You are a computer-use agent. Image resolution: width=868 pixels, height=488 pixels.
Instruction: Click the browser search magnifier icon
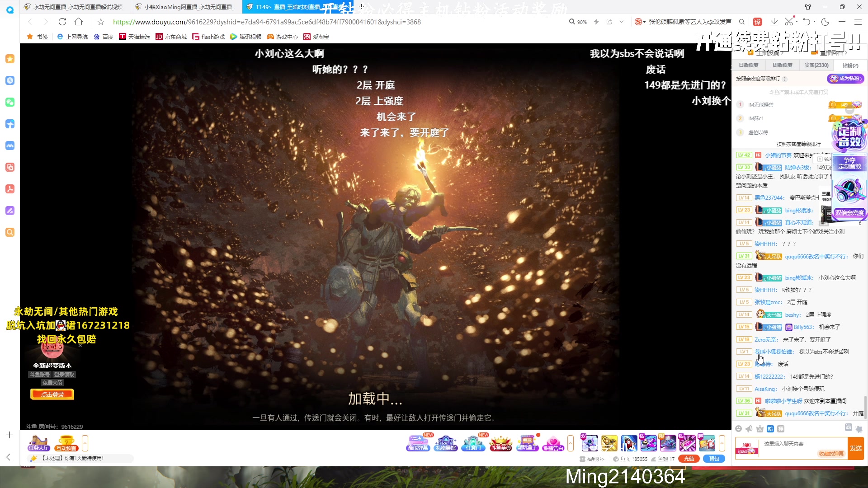(742, 22)
